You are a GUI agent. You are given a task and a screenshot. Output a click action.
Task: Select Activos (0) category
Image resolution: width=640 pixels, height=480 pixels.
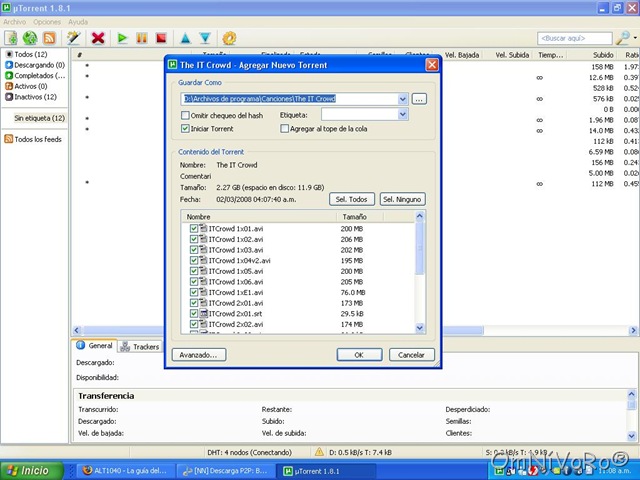point(26,86)
